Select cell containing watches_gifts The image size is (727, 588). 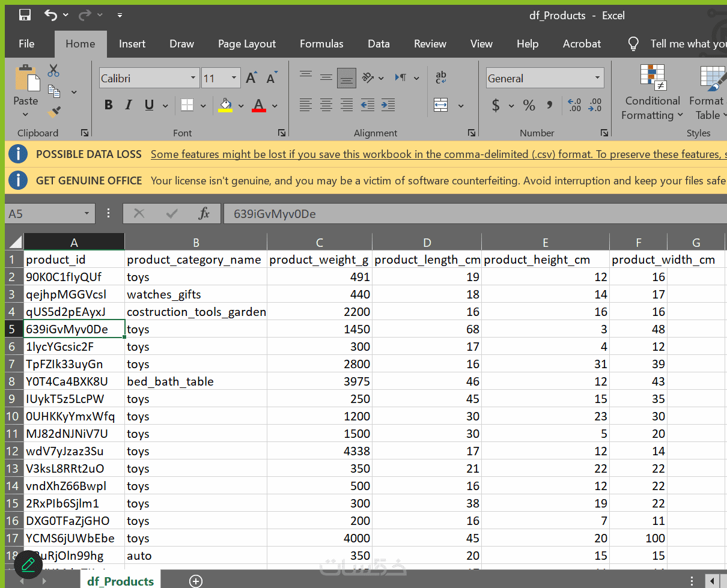click(x=196, y=294)
